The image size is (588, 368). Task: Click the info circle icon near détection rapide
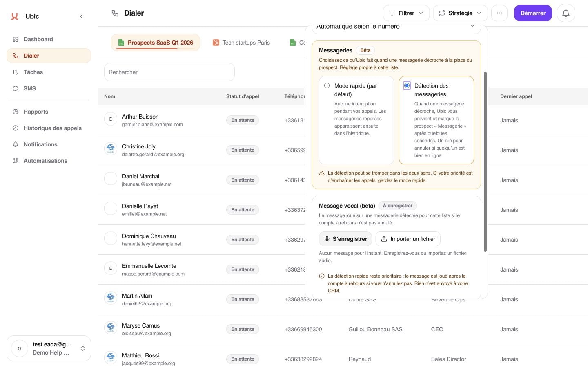coord(322,276)
